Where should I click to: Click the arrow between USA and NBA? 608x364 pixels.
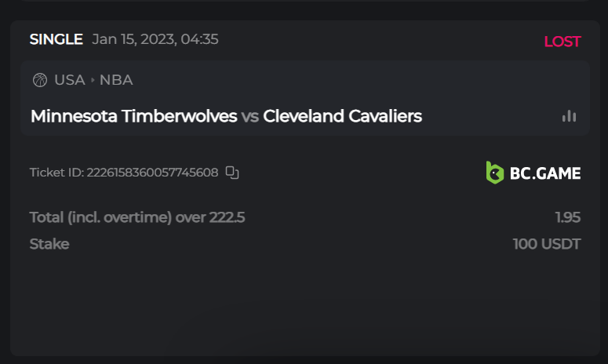(93, 80)
